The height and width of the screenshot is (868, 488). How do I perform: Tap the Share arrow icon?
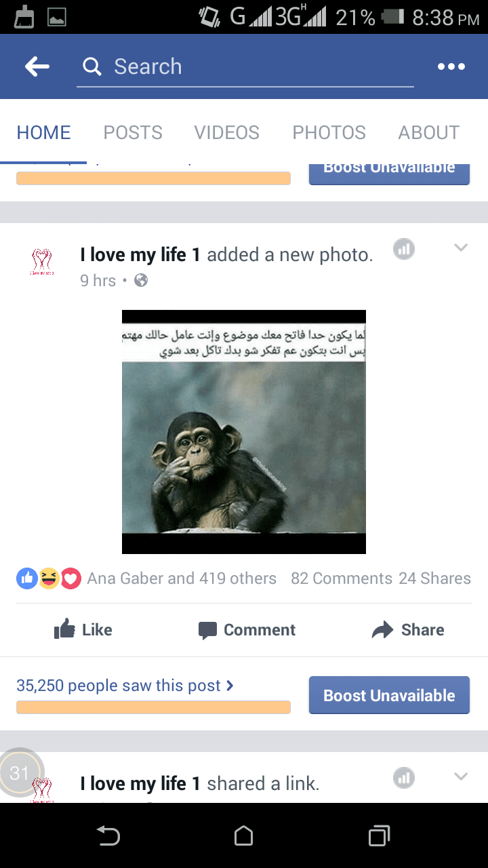tap(383, 630)
